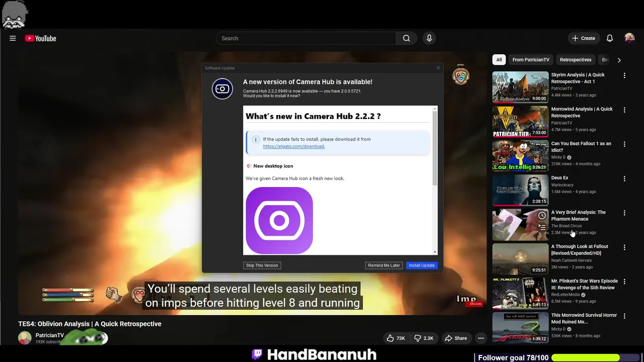
Task: Open PatricianTV channel name link
Action: click(x=50, y=335)
